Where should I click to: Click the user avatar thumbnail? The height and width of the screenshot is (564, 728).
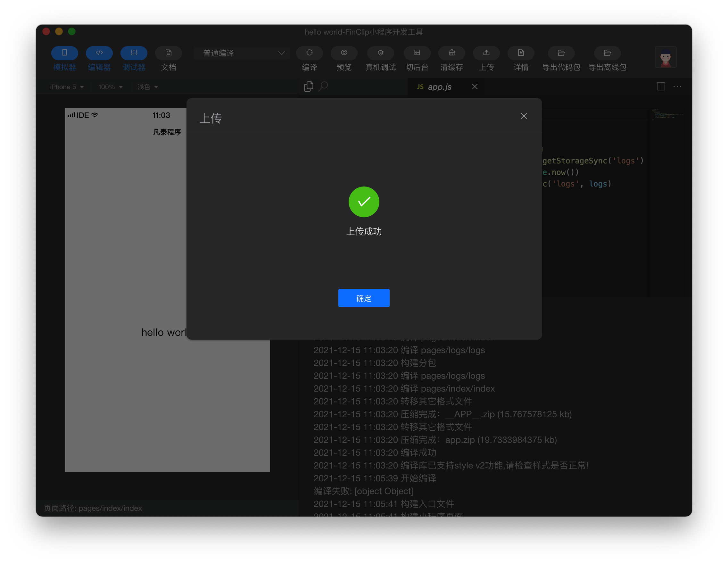pos(665,57)
